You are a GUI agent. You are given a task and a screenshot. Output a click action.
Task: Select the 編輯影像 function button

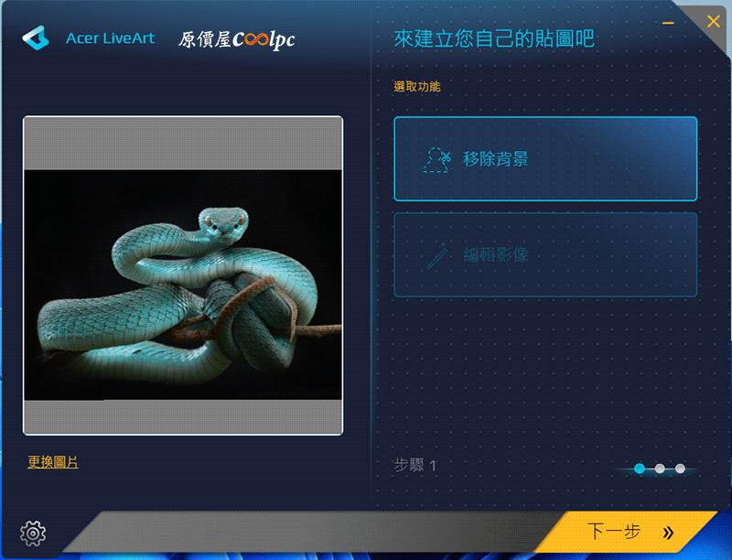tap(545, 254)
